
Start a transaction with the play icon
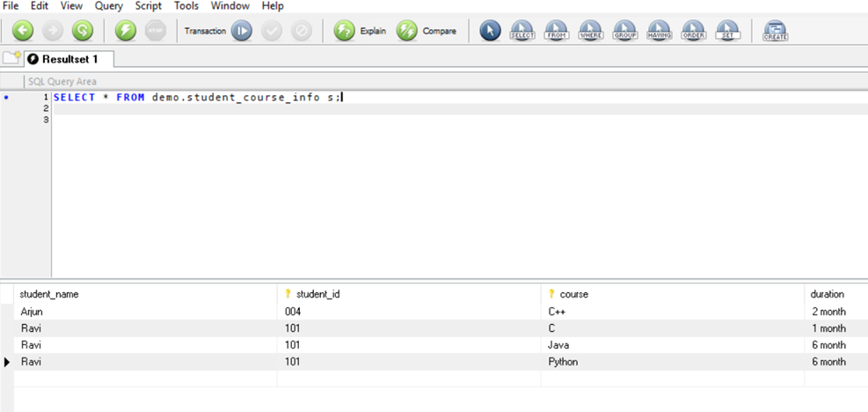[x=241, y=31]
